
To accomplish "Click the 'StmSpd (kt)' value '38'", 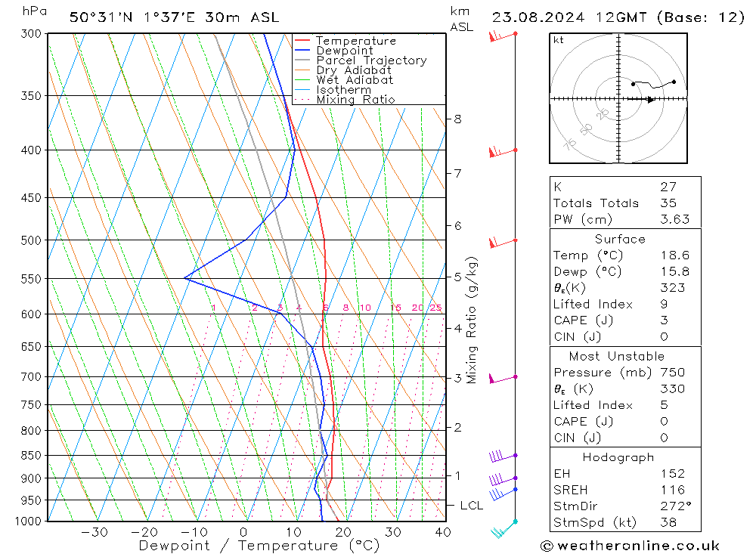I will coord(668,522).
